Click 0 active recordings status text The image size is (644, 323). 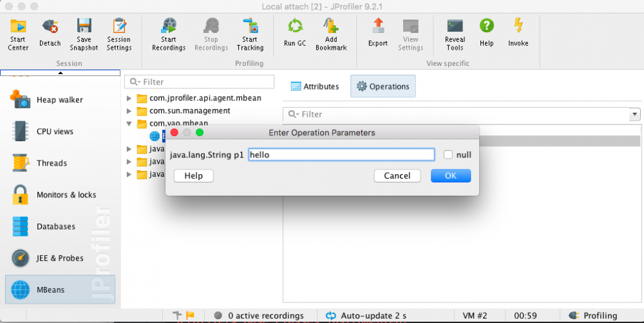pos(266,316)
